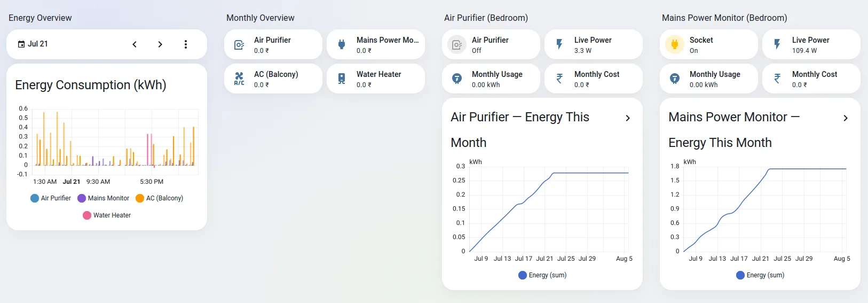Toggle Air Purifier series in energy legend
The image size is (868, 303).
click(x=51, y=198)
